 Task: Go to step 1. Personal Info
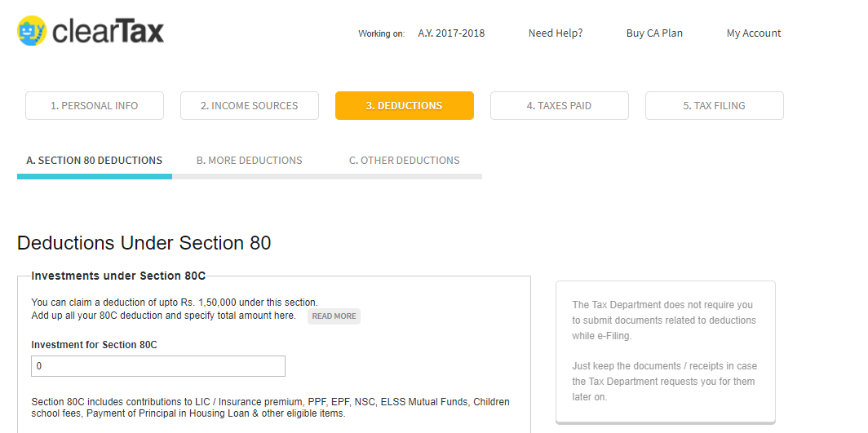click(x=95, y=106)
